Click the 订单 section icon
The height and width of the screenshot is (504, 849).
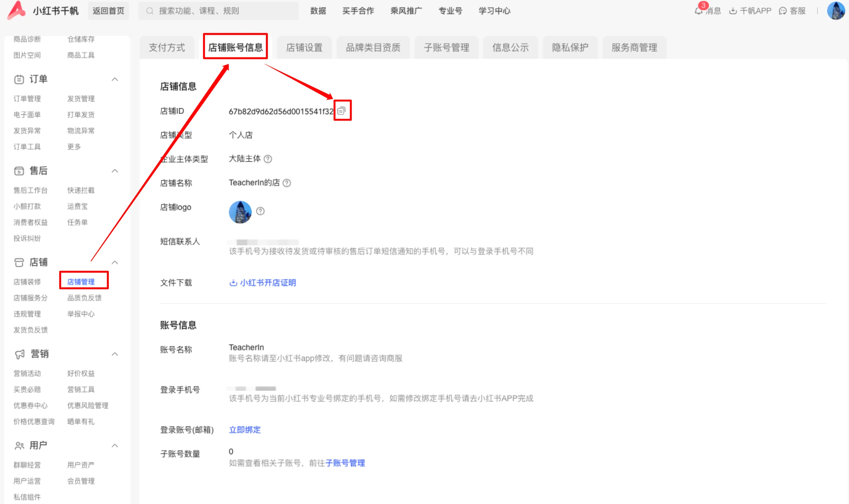coord(19,80)
